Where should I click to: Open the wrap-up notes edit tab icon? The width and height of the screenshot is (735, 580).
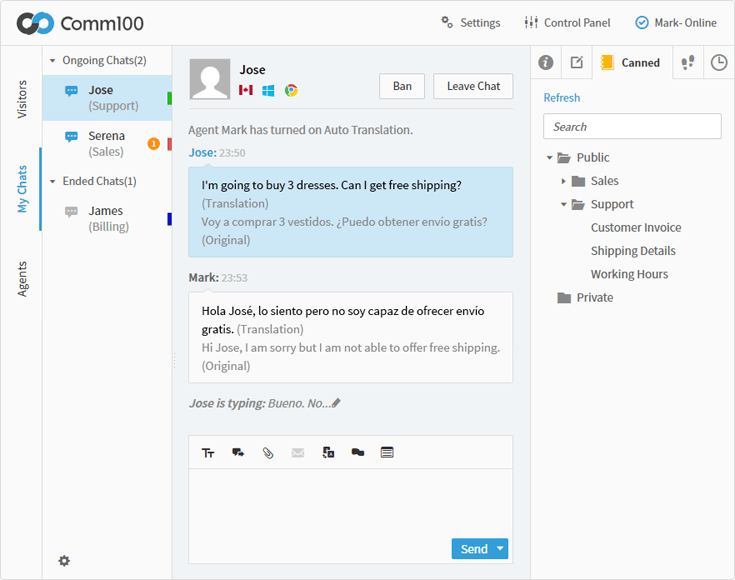pos(577,62)
